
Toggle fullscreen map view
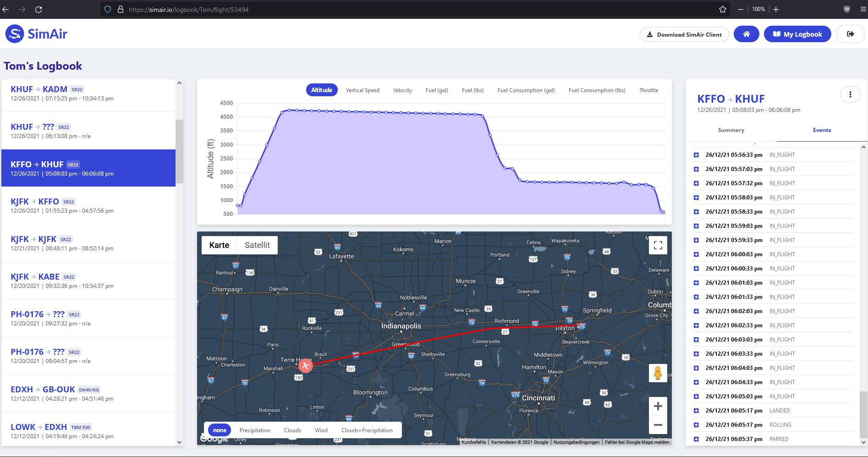(658, 245)
